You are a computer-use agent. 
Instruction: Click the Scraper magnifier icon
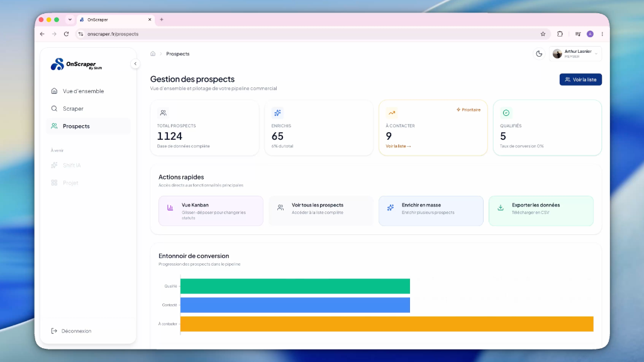[54, 108]
